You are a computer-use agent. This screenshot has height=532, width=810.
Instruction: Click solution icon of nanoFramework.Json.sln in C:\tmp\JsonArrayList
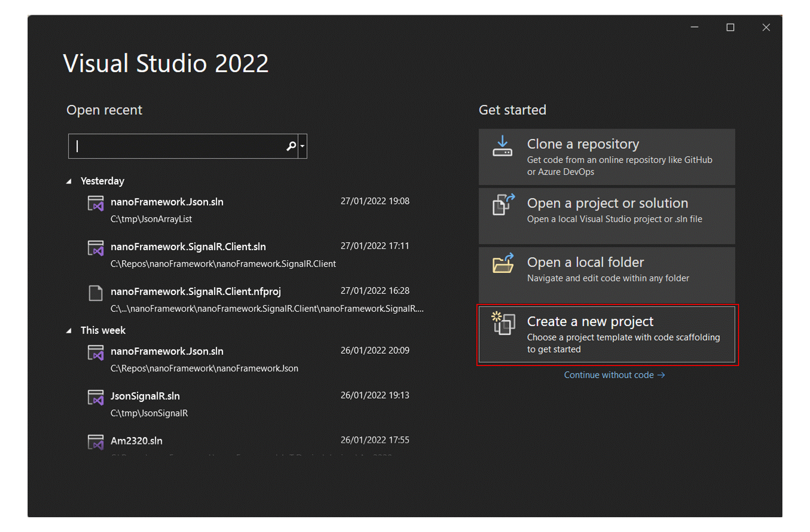(x=96, y=203)
